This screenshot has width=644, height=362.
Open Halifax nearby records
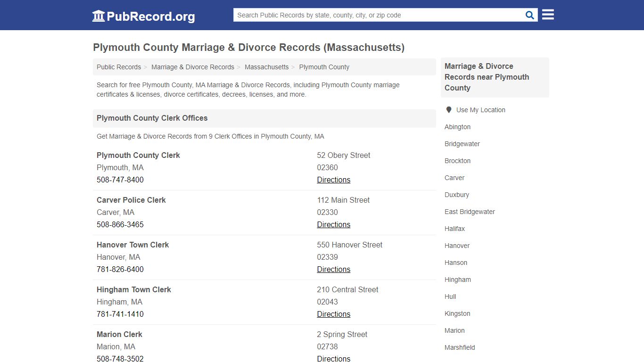[454, 229]
